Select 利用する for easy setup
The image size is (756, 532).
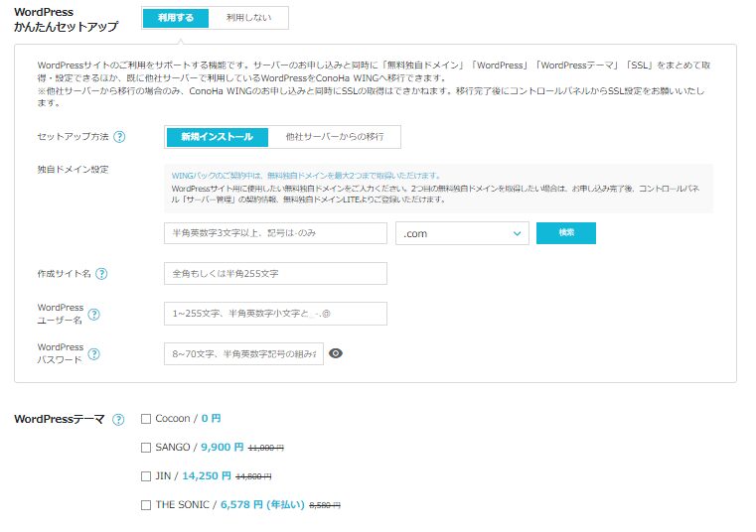(176, 18)
